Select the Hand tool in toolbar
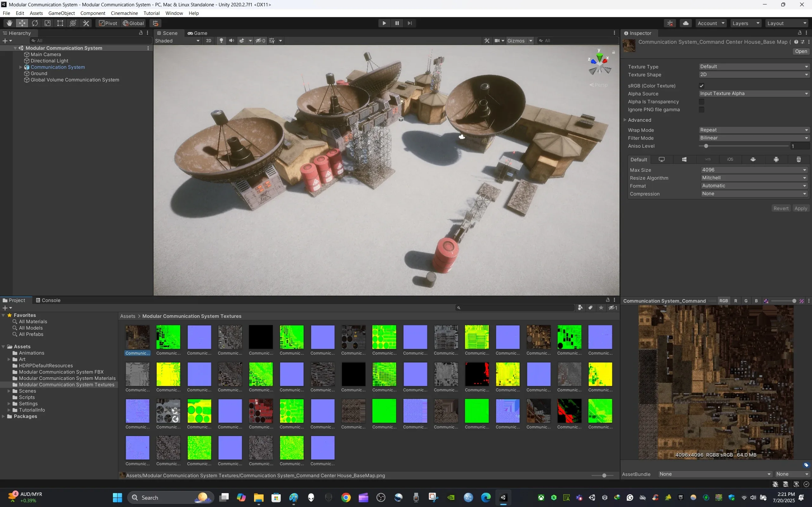 [x=10, y=23]
